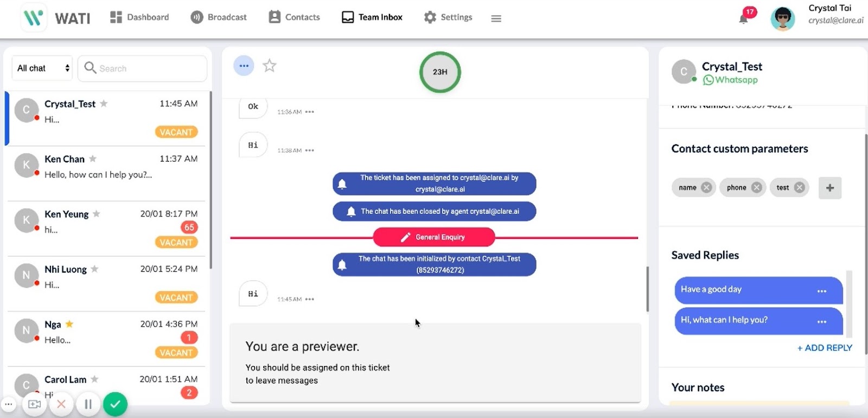The height and width of the screenshot is (418, 868).
Task: Open conversation options blue dots button
Action: (244, 66)
